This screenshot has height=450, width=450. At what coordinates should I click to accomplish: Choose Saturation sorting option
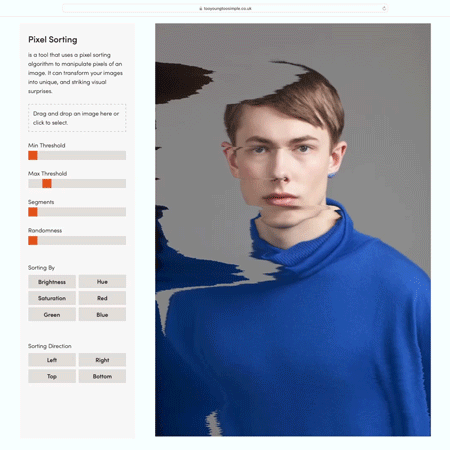52,298
